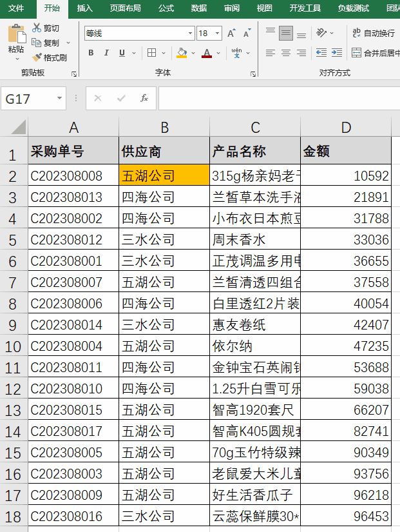The width and height of the screenshot is (400, 532).
Task: Activate the Format Painter (格式刷)
Action: [x=49, y=57]
